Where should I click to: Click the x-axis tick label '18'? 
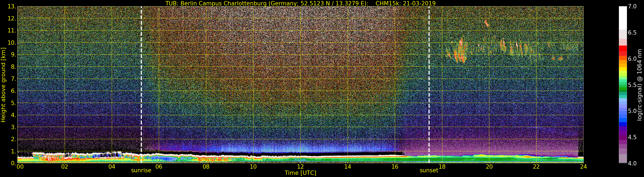[x=442, y=167]
